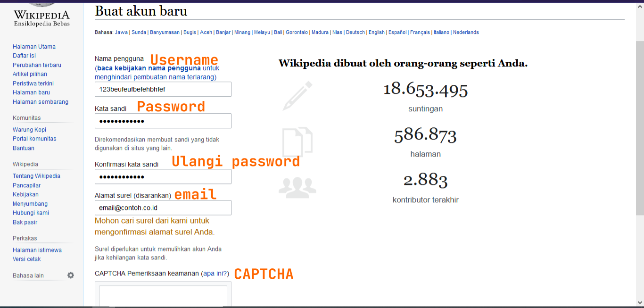This screenshot has width=644, height=308.
Task: Click the 'Buat akun baru' heading
Action: [141, 11]
